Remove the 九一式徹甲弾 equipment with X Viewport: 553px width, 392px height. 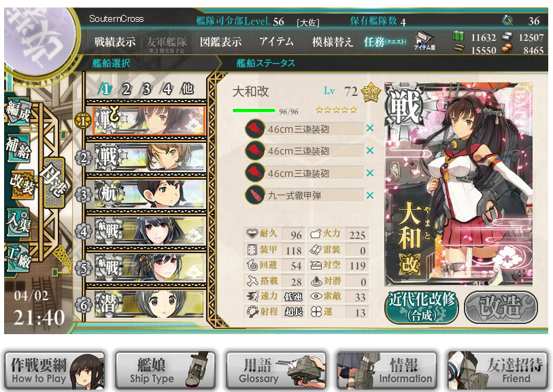(370, 195)
